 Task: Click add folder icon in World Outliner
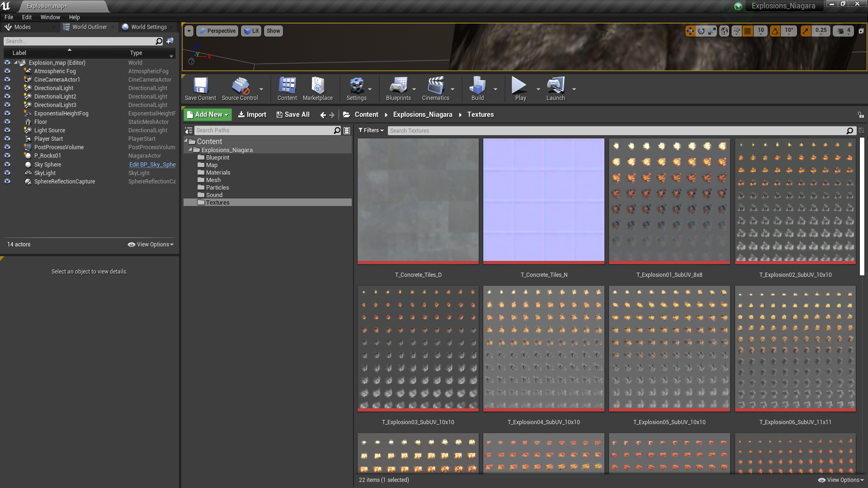[170, 41]
